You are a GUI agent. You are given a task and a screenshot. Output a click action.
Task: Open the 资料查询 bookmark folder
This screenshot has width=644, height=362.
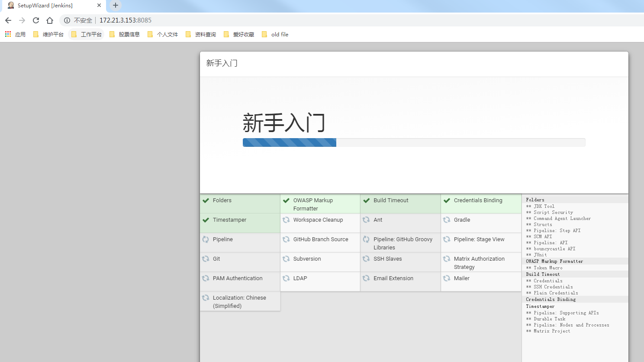[x=201, y=34]
